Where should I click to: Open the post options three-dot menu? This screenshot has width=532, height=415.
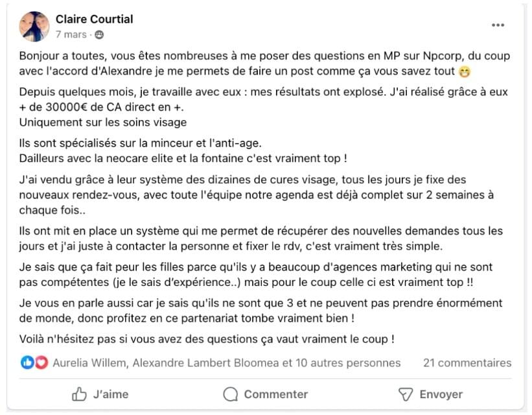click(x=498, y=25)
